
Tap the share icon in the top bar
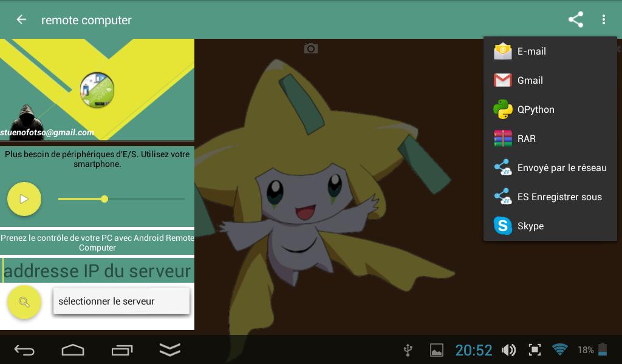576,19
